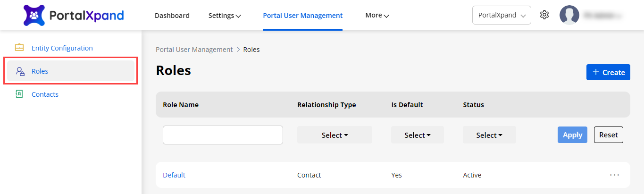Open the settings gear icon

click(x=544, y=15)
